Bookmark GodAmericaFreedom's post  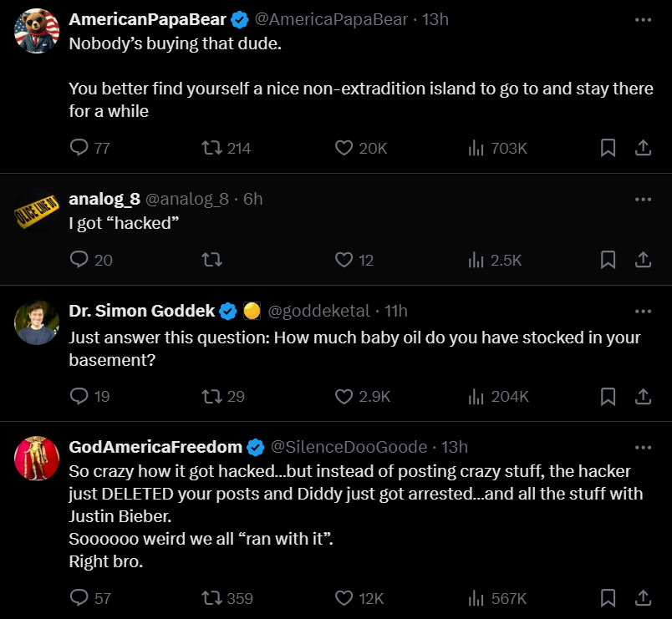608,598
